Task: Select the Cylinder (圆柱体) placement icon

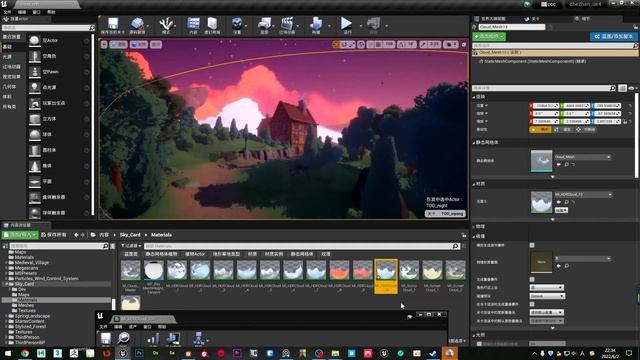Action: tap(35, 150)
